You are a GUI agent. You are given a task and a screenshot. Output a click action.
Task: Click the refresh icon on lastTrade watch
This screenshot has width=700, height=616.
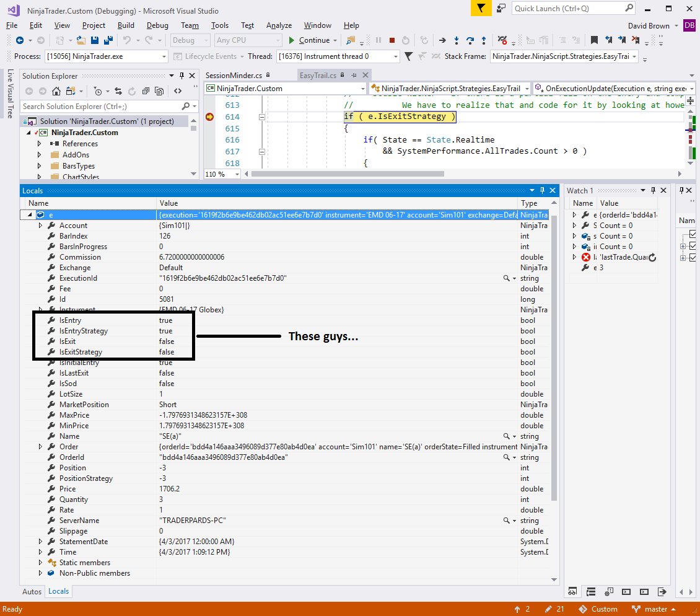coord(652,257)
